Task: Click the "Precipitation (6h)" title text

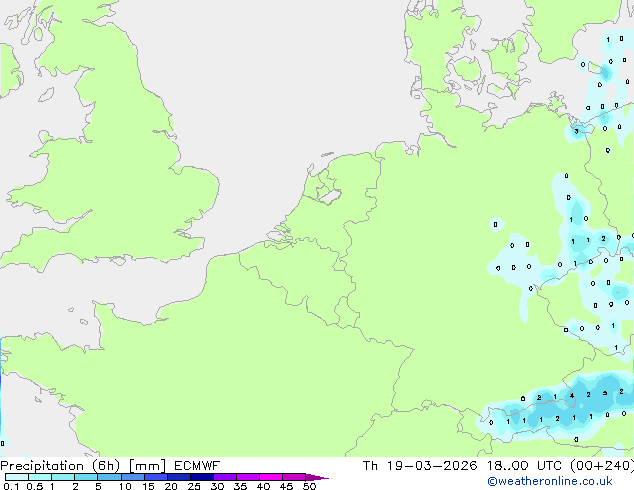Action: coord(60,466)
